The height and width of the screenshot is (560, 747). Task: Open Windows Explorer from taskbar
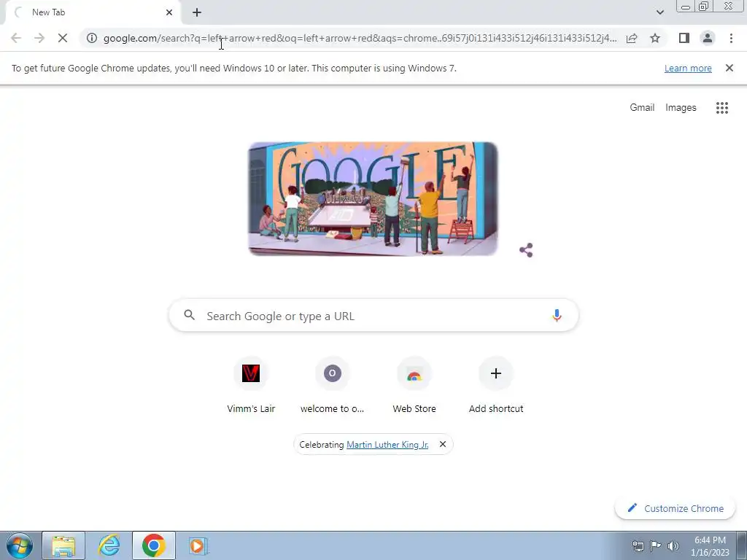[x=63, y=545]
